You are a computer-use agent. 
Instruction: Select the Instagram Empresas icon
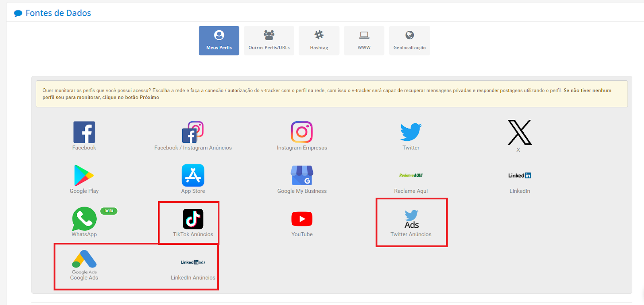point(302,132)
